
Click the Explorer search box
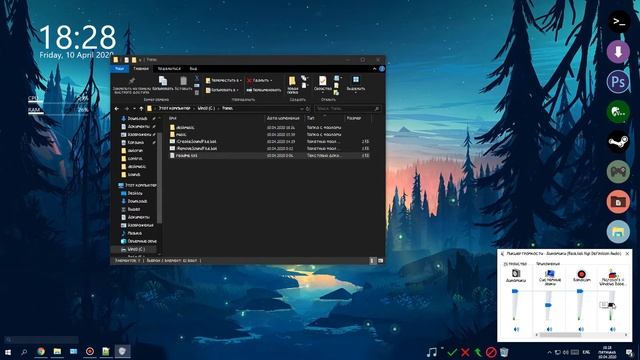(348, 109)
